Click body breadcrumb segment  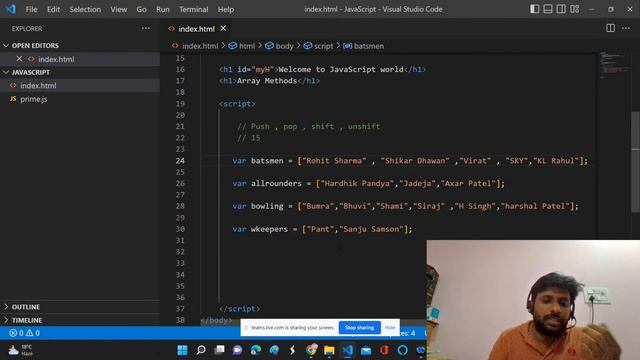284,46
